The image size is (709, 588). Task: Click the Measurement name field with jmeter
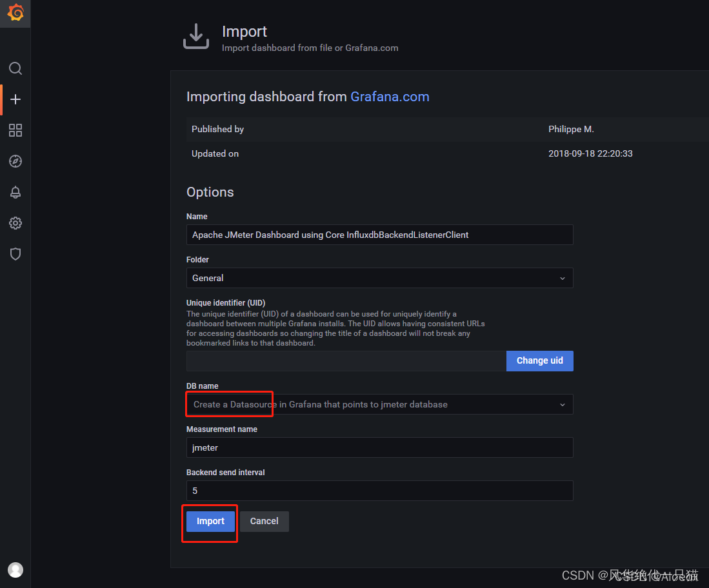click(379, 447)
